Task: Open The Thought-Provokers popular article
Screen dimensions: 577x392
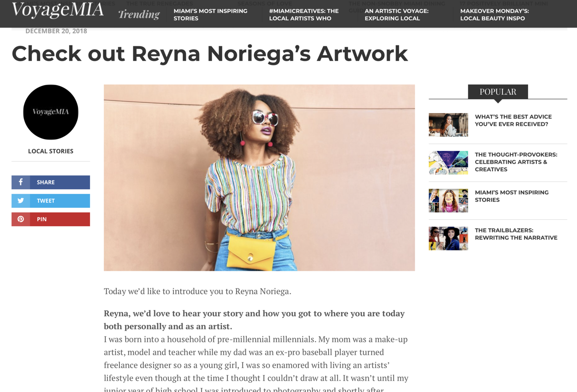Action: [x=516, y=162]
